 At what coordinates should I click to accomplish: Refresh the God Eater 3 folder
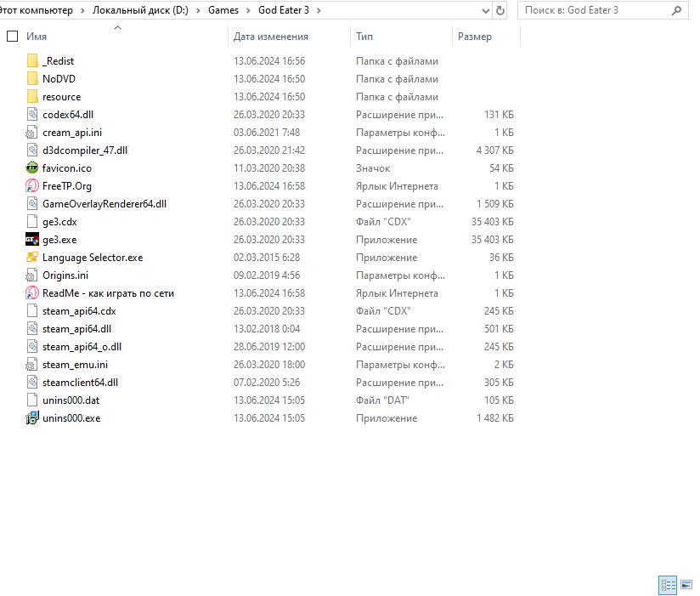tap(500, 10)
